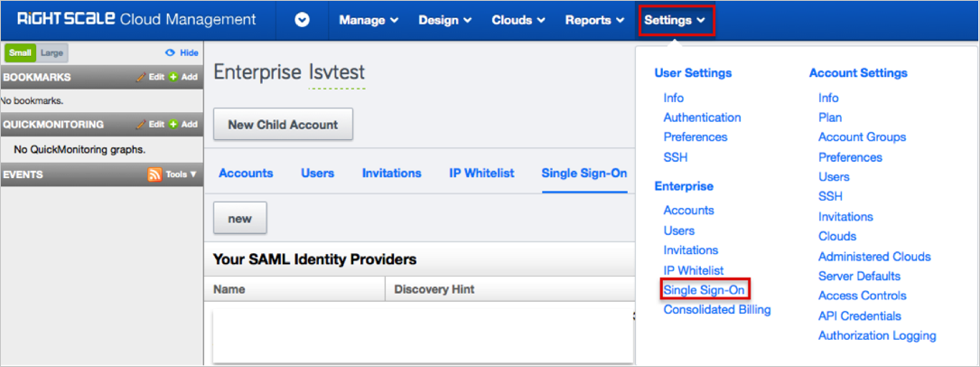The width and height of the screenshot is (980, 367).
Task: Expand the Manage menu
Action: point(369,20)
